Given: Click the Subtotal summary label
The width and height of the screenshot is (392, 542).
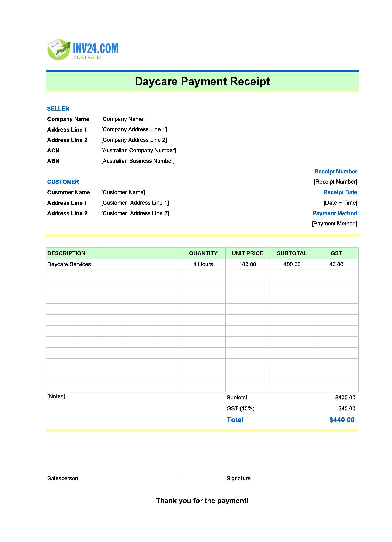Looking at the screenshot, I should tap(237, 398).
